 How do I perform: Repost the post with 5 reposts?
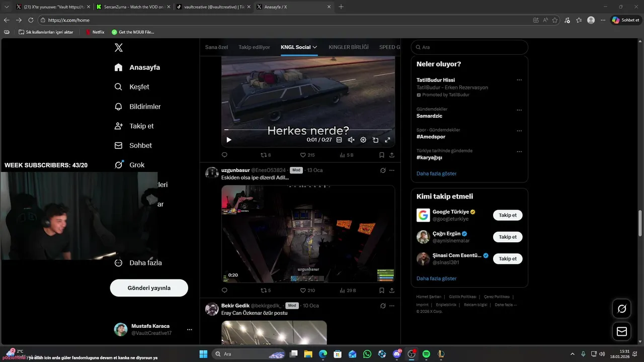pos(266,290)
